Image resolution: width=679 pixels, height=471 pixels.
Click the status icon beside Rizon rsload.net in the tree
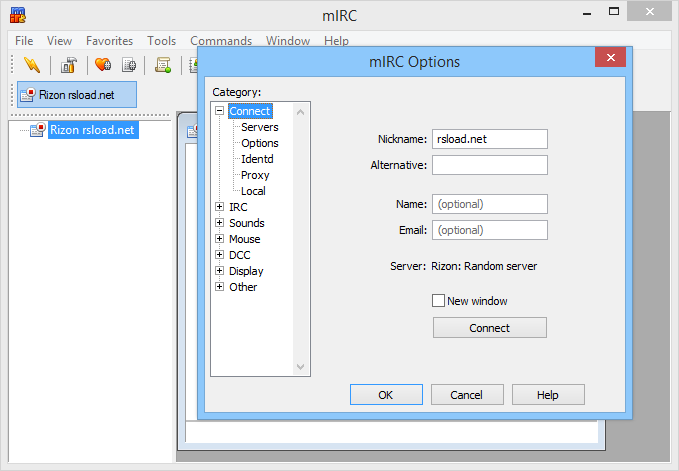37,129
